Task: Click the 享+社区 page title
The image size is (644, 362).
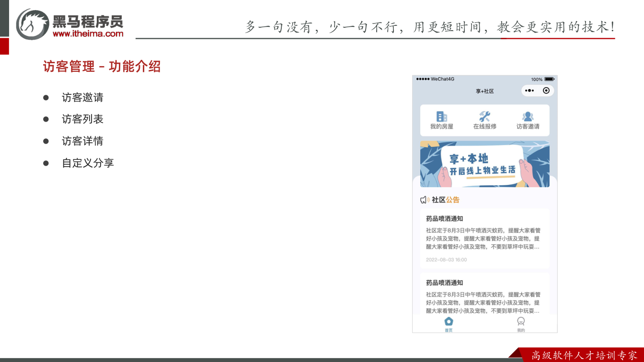Action: point(484,91)
